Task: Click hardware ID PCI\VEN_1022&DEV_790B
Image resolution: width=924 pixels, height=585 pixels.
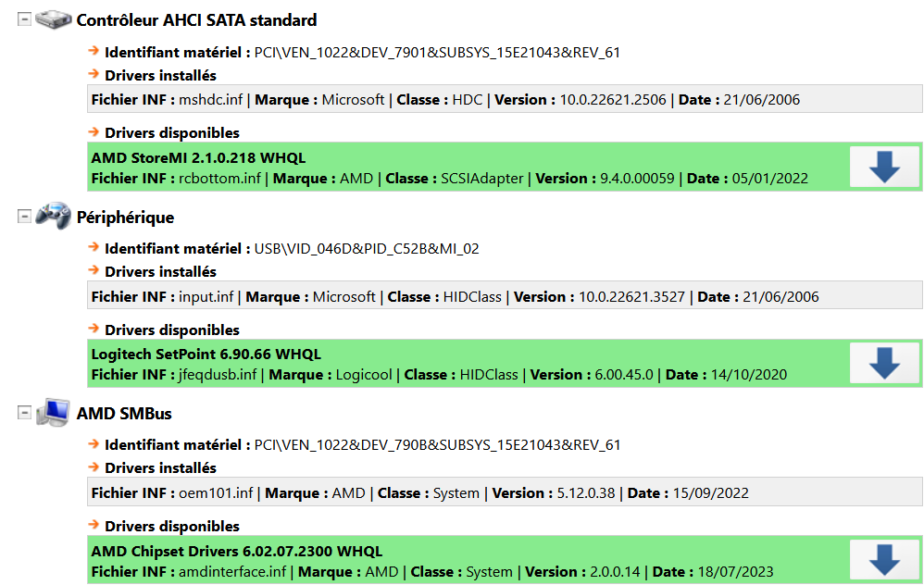Action: coord(437,445)
